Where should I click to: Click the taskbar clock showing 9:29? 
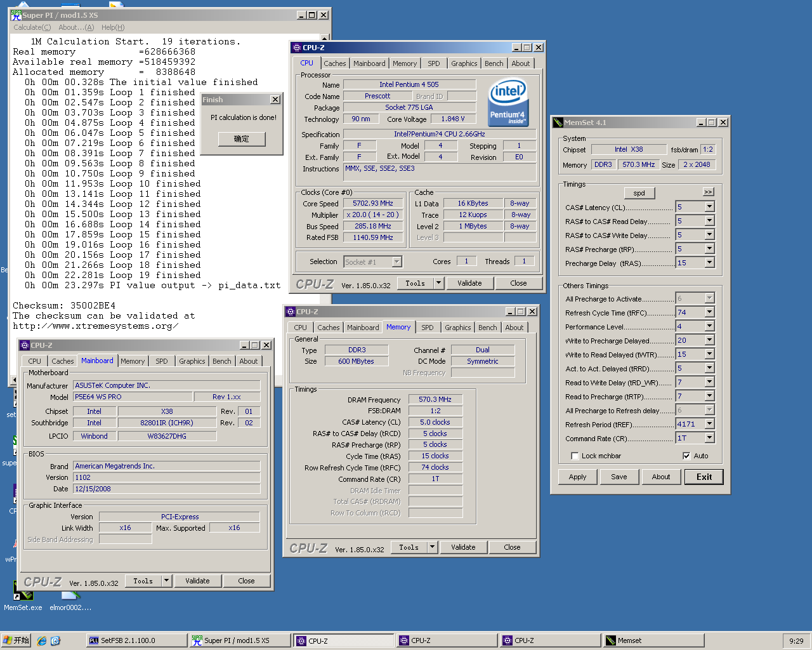click(x=796, y=641)
